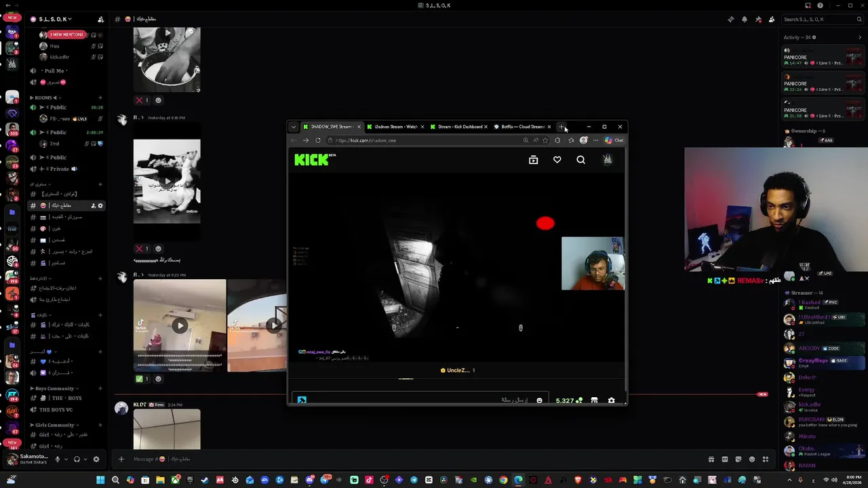Open Discord user settings gear
The image size is (868, 488).
coord(96,459)
